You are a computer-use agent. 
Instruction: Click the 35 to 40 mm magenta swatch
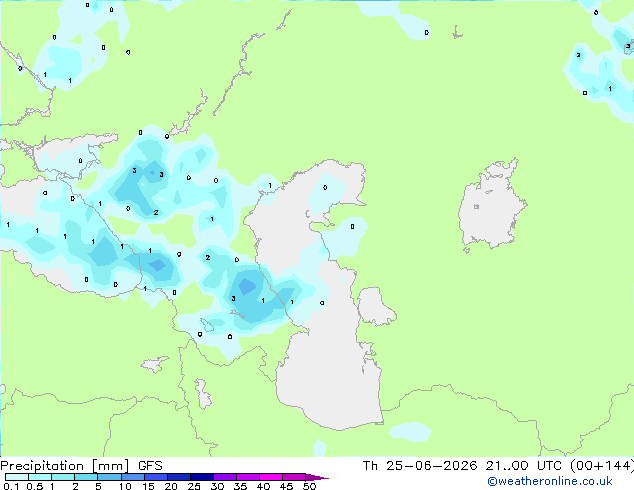coord(247,477)
